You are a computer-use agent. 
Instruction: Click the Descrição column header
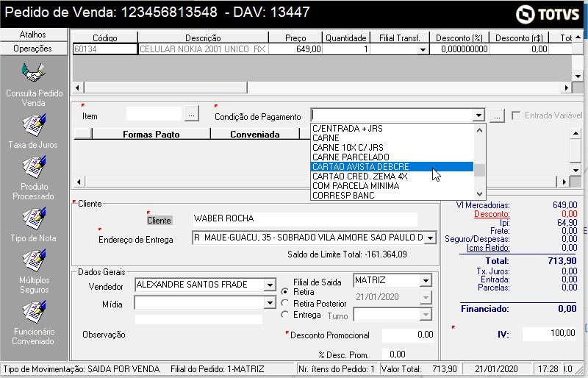pyautogui.click(x=203, y=38)
